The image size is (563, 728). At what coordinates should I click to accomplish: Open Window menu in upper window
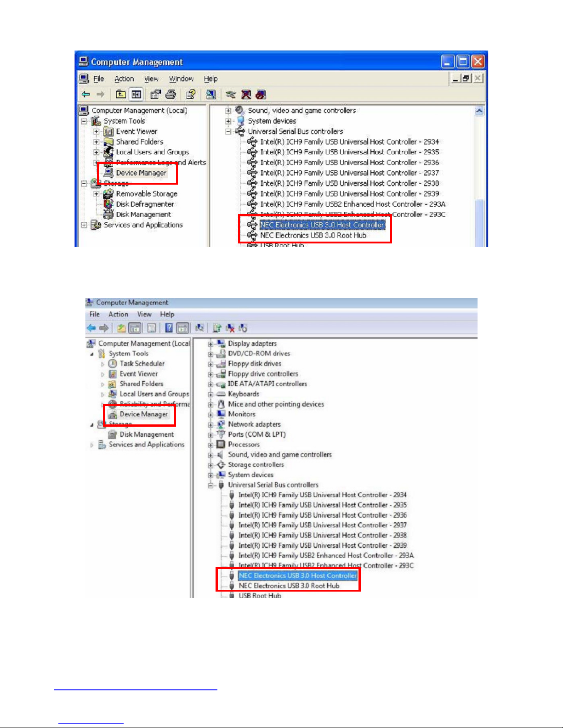tap(181, 79)
